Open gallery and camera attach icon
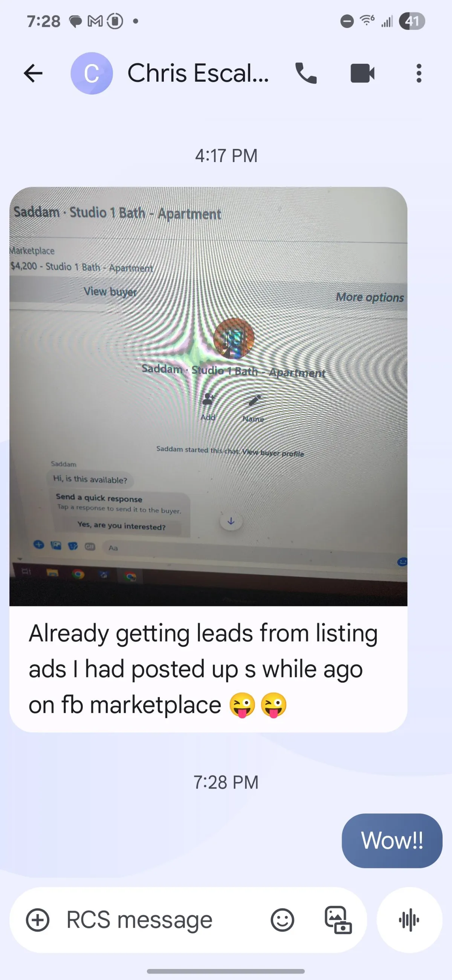 [x=338, y=920]
